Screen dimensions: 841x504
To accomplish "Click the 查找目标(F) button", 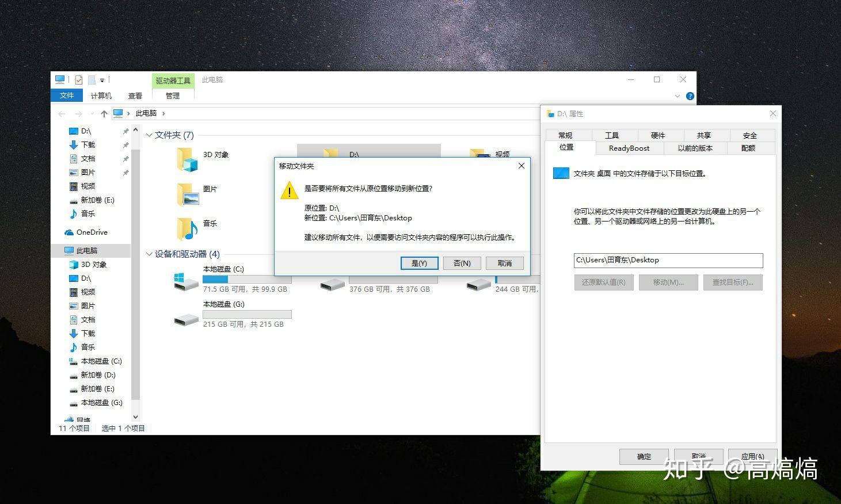I will (x=733, y=282).
